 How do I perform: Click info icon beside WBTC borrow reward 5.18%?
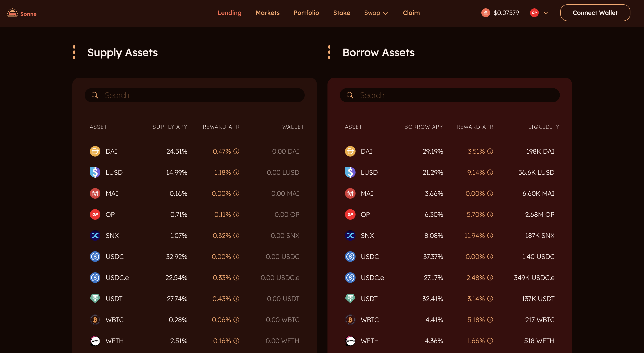click(x=490, y=319)
